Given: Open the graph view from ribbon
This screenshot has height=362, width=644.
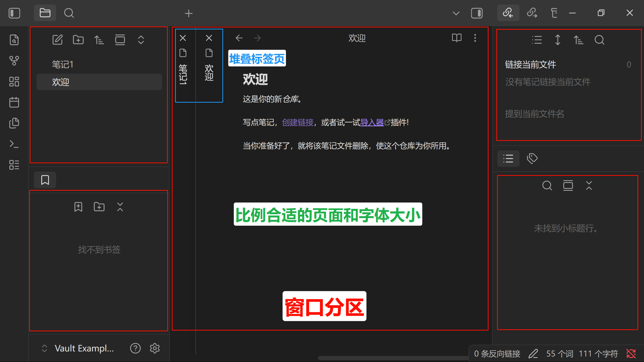Looking at the screenshot, I should pos(14,61).
